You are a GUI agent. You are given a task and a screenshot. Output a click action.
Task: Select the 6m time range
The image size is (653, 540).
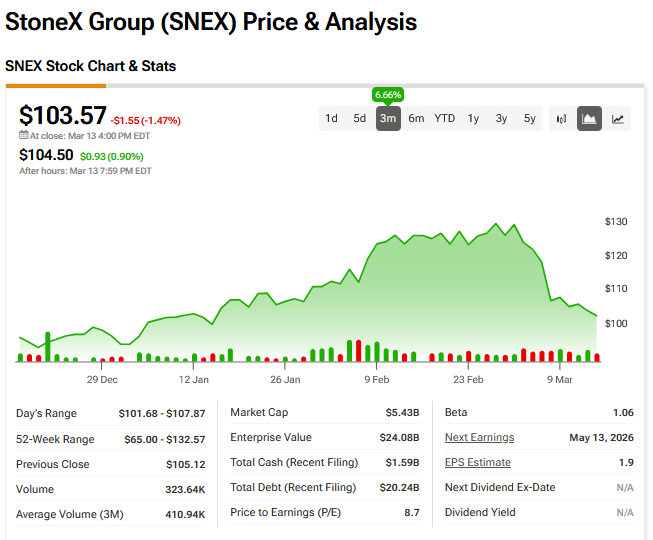pos(416,119)
